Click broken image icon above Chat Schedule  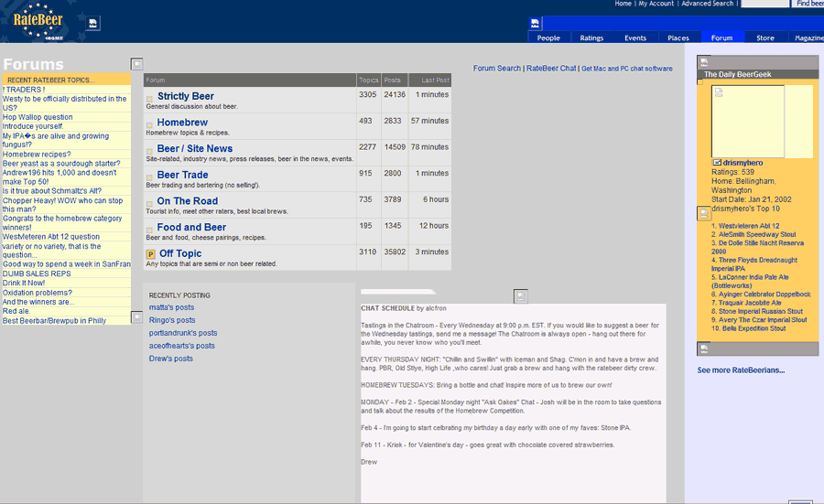click(x=520, y=296)
